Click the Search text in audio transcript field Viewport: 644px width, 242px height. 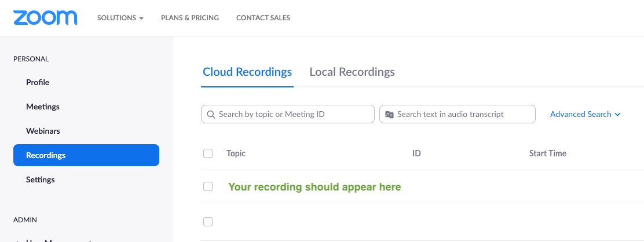(457, 114)
